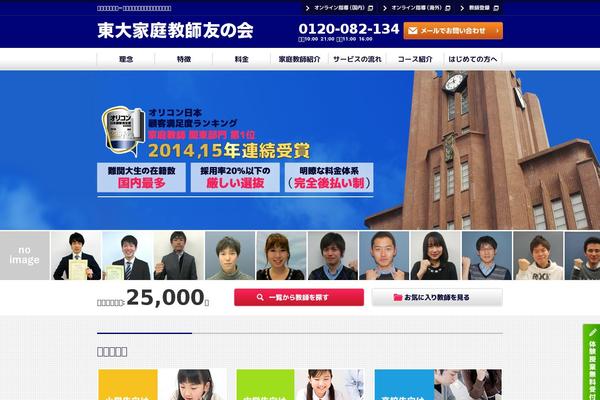Click the pencil icon on the green side tab
The height and width of the screenshot is (400, 600).
click(593, 332)
